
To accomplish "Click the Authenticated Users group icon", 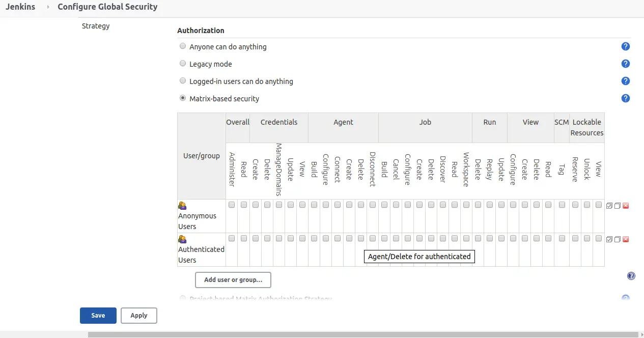I will (x=182, y=239).
